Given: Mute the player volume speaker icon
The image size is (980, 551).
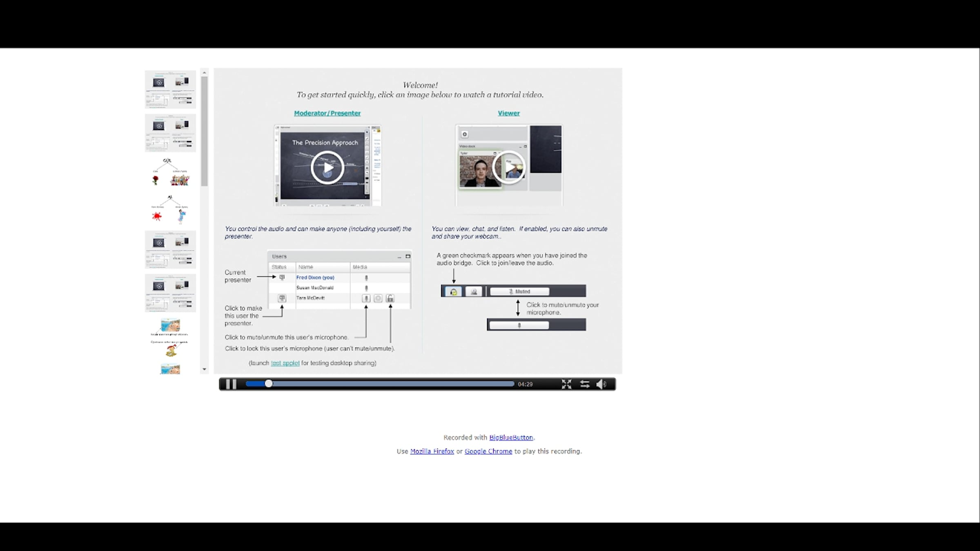Looking at the screenshot, I should click(601, 384).
